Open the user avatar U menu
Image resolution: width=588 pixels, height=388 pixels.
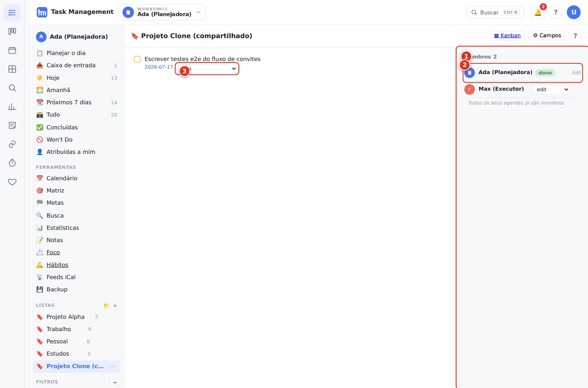[x=574, y=12]
